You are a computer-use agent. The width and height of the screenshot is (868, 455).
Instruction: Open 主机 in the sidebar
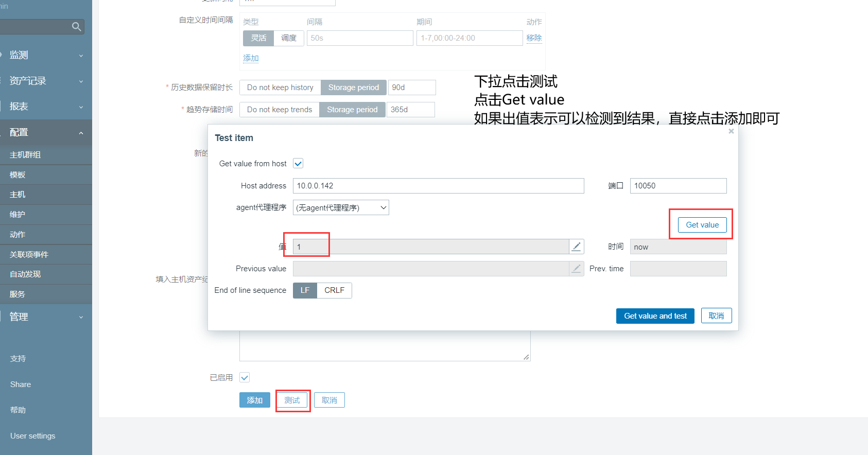tap(46, 195)
